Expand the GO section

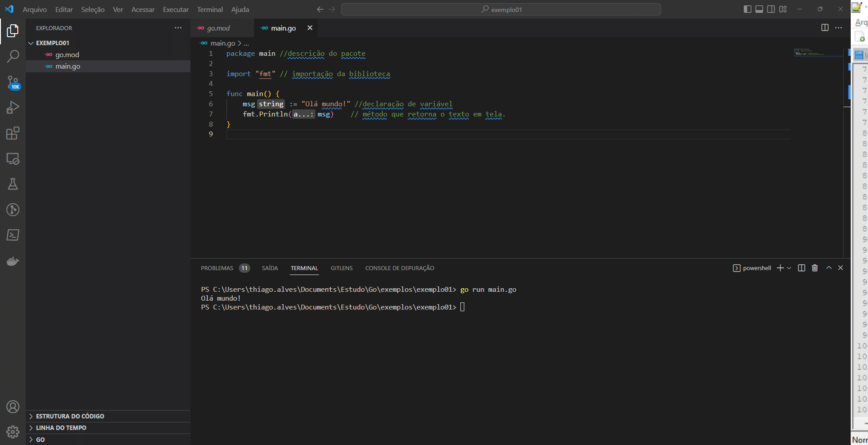point(108,440)
